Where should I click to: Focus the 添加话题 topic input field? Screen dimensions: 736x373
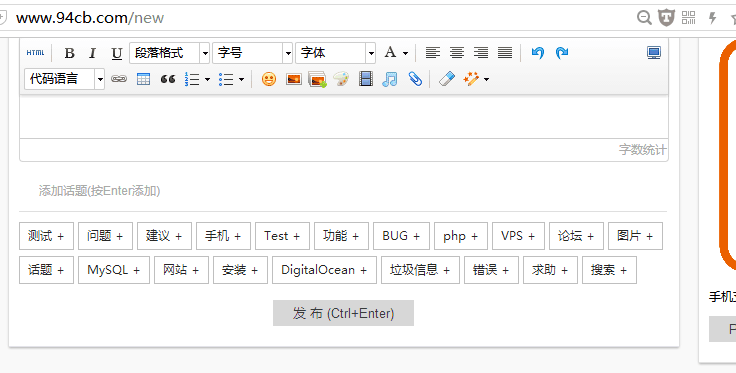coord(343,191)
